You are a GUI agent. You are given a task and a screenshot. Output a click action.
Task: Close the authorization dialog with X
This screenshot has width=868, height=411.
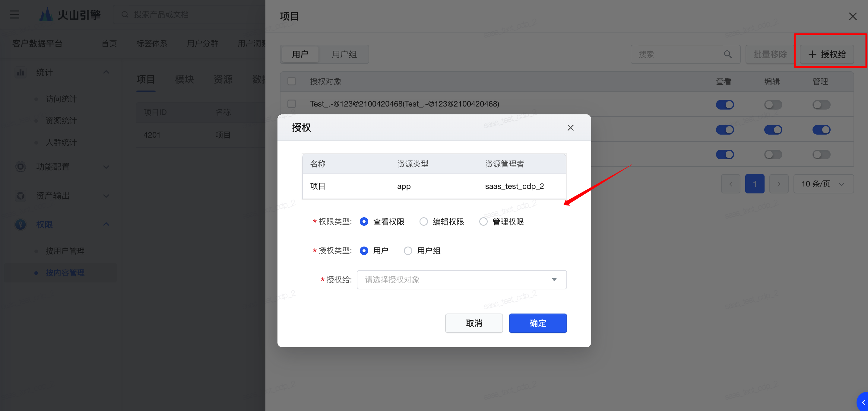[x=570, y=127]
